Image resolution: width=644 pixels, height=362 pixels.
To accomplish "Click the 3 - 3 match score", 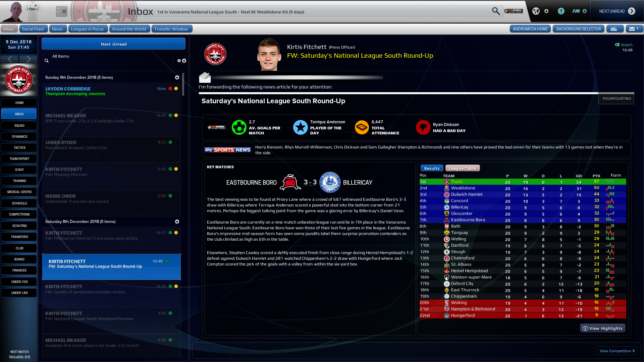I will [x=310, y=182].
